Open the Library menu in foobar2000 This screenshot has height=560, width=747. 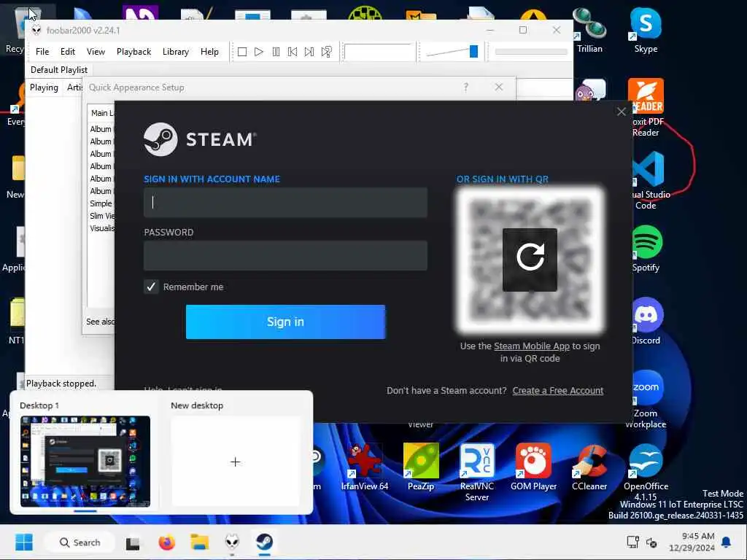click(176, 52)
